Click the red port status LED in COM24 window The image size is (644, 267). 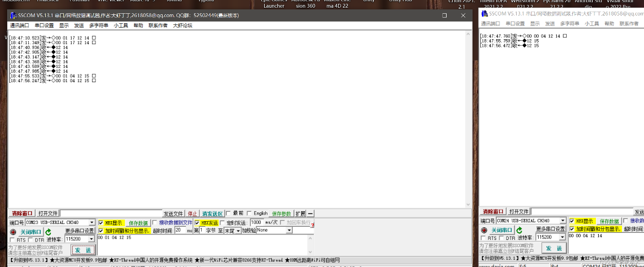point(484,230)
